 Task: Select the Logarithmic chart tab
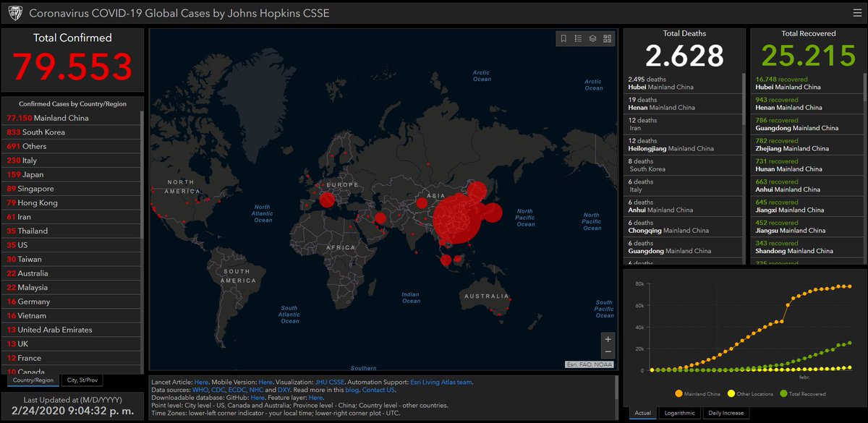(680, 413)
